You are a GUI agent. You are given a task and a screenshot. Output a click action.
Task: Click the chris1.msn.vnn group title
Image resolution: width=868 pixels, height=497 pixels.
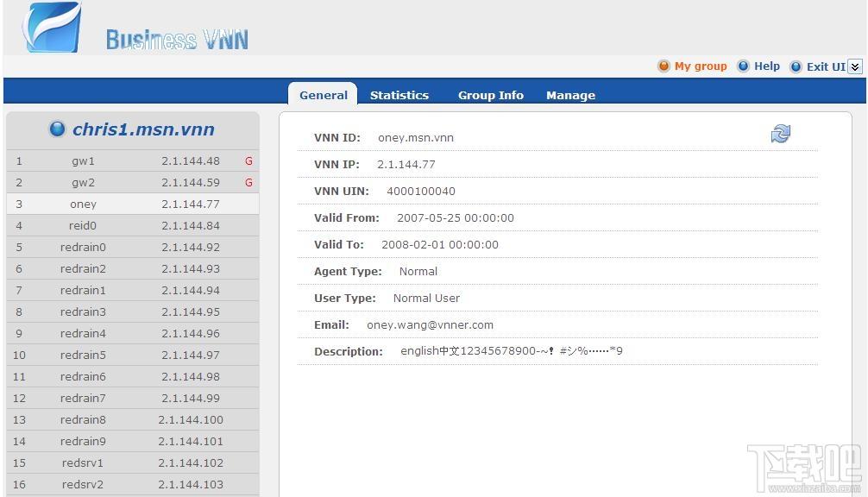(143, 129)
